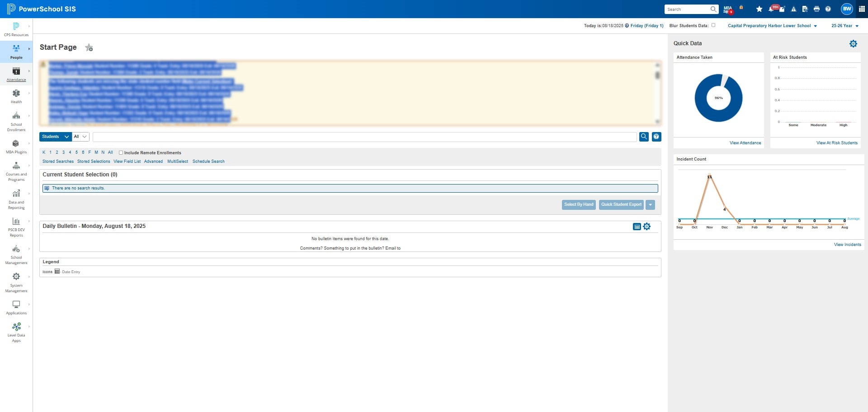Click the printer icon in the header
Viewport: 868px width, 412px height.
point(816,9)
